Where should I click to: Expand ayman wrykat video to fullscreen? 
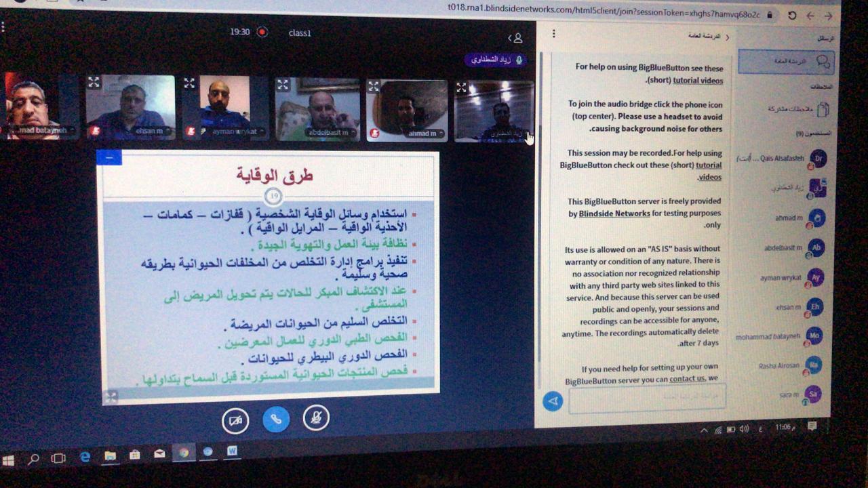(x=189, y=83)
